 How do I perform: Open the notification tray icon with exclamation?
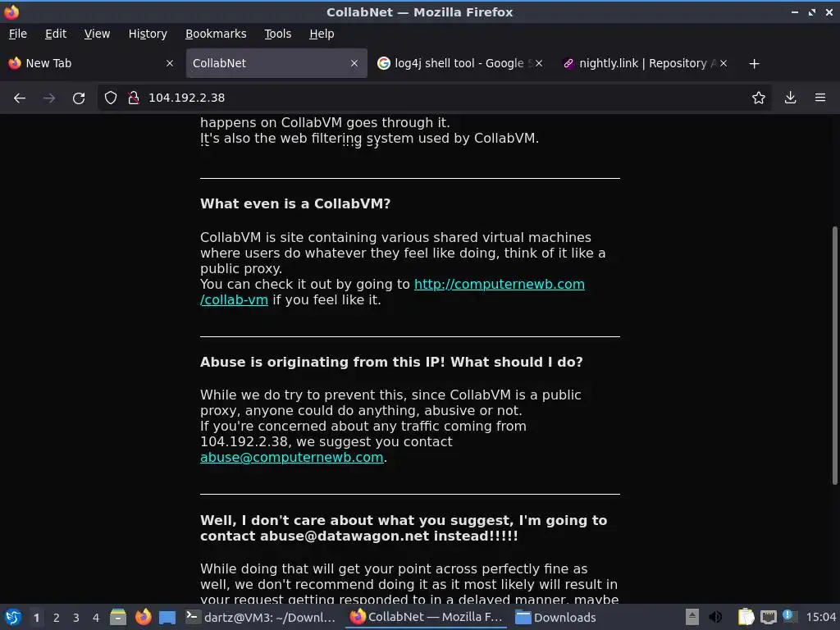[x=788, y=616]
